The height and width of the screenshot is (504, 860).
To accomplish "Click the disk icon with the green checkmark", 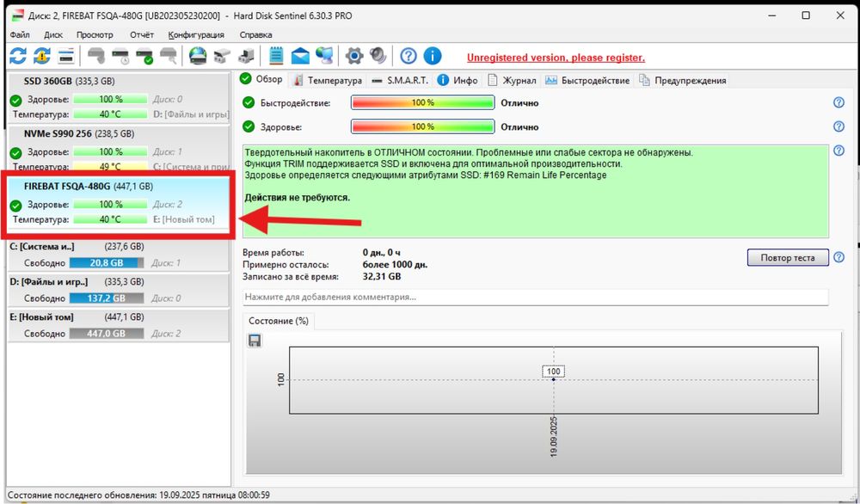I will pyautogui.click(x=144, y=56).
